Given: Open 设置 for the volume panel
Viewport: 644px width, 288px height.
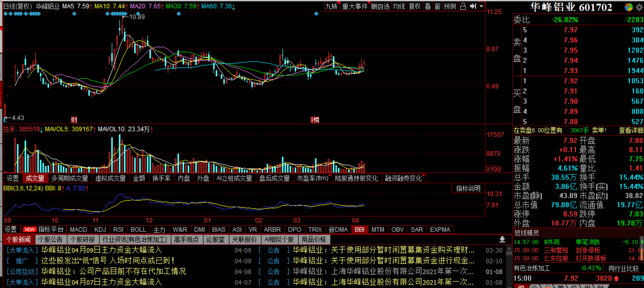Looking at the screenshot, I should pyautogui.click(x=13, y=178).
